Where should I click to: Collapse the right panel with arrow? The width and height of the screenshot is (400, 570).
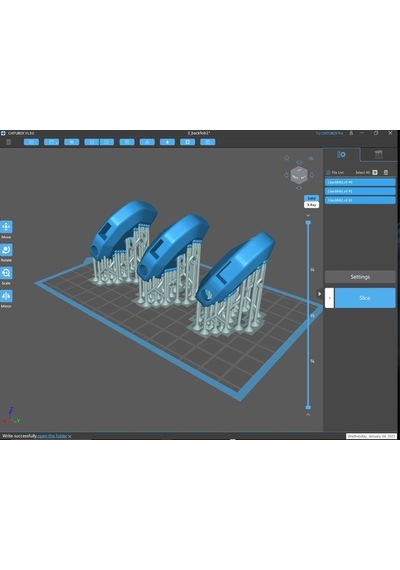coord(319,294)
